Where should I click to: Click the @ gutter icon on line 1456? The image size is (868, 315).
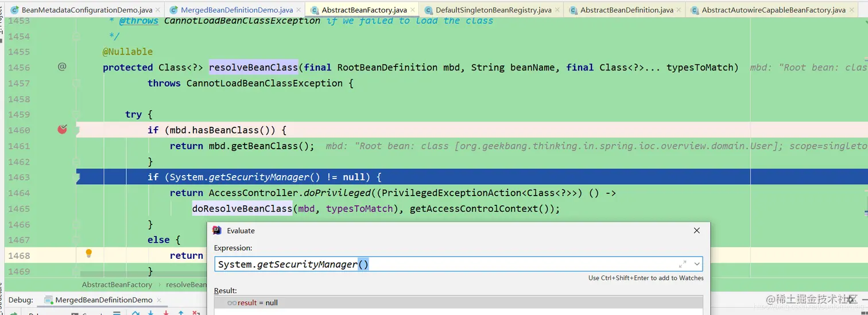[62, 67]
